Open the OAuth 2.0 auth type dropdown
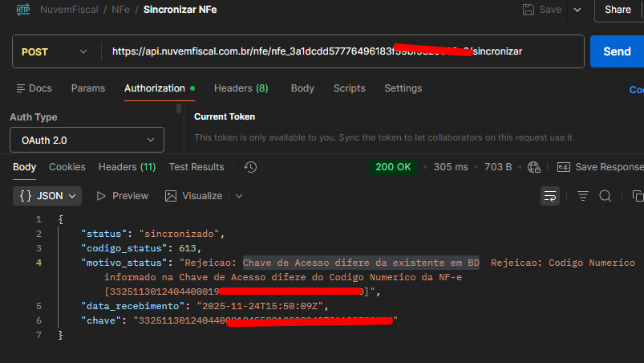 coord(87,140)
